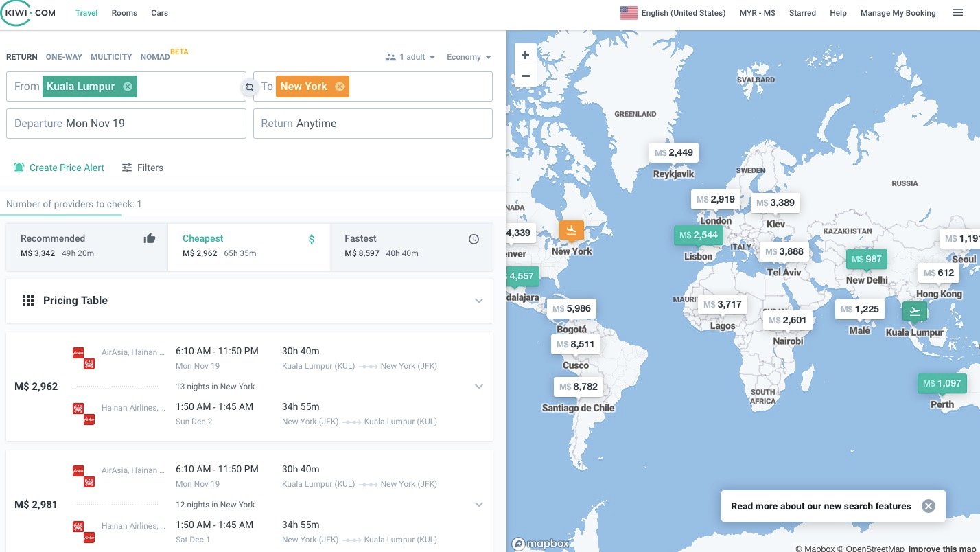The image size is (980, 552).
Task: Select Bogotá M$ 5,986 price marker
Action: click(572, 308)
